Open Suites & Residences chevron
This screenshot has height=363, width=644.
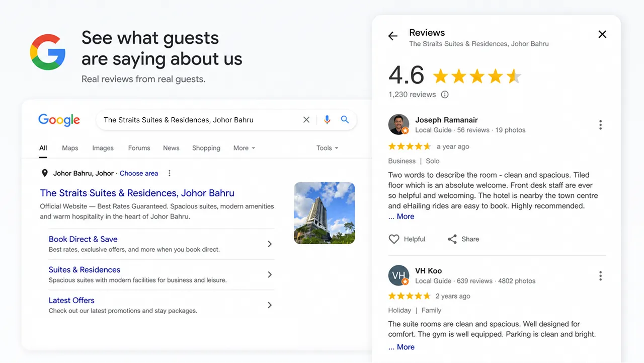[x=270, y=274]
